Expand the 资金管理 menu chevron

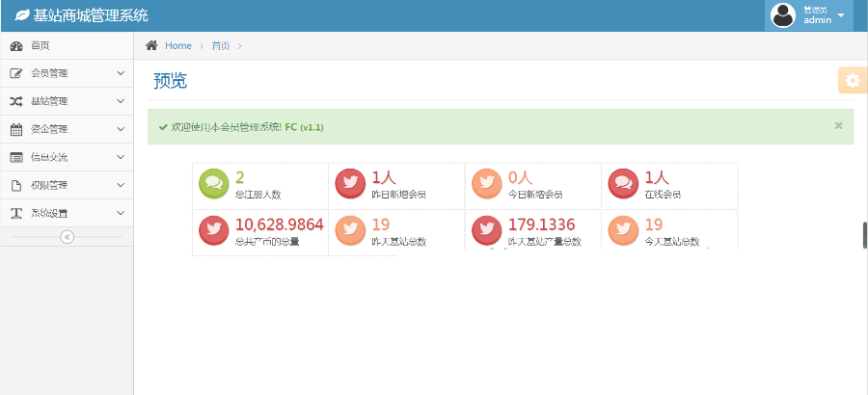121,129
